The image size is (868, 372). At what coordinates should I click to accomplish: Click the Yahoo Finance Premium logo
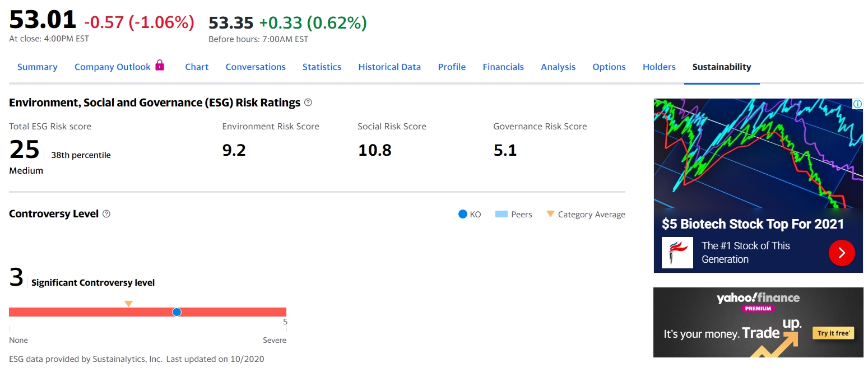(x=758, y=301)
